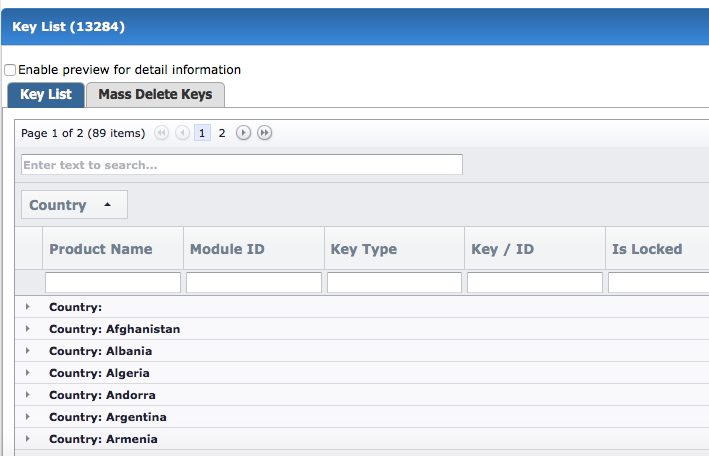This screenshot has height=456, width=709.
Task: Sort by Product Name column header
Action: (113, 248)
